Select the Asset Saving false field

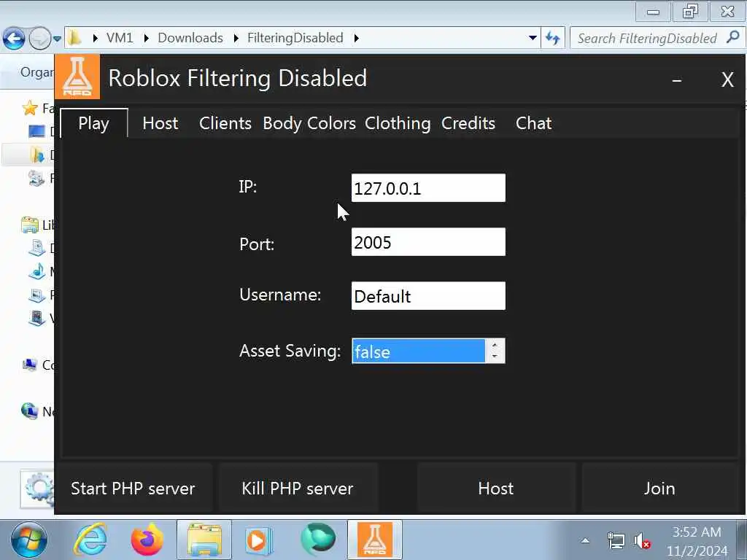click(x=418, y=351)
